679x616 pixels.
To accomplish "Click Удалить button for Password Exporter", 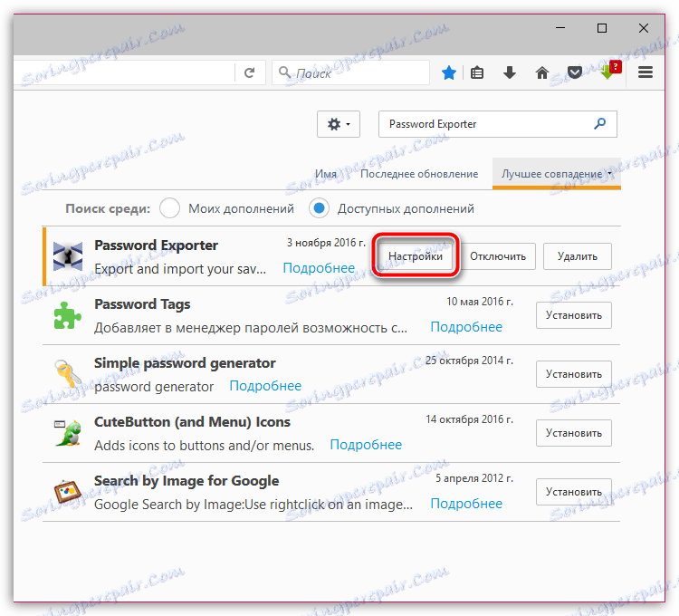I will pos(578,256).
